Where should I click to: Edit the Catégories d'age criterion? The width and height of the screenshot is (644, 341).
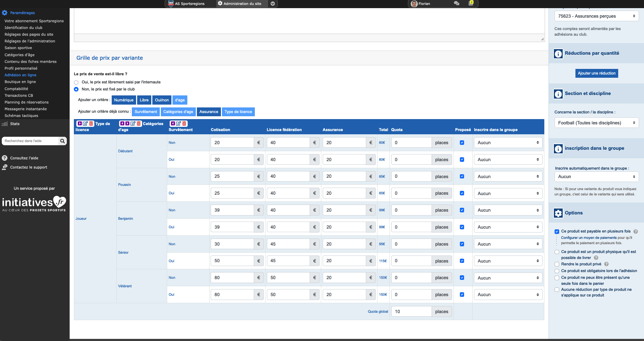click(x=133, y=124)
